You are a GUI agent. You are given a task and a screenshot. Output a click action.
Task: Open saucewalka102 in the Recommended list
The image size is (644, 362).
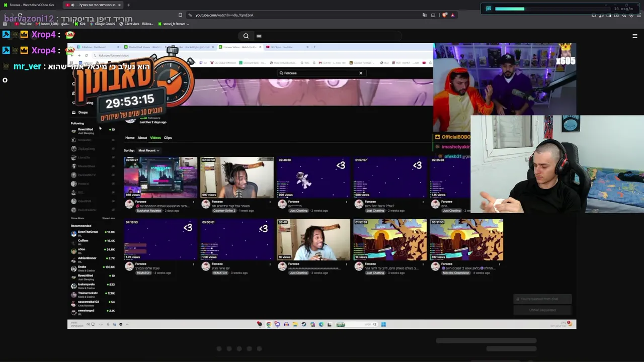click(x=93, y=303)
